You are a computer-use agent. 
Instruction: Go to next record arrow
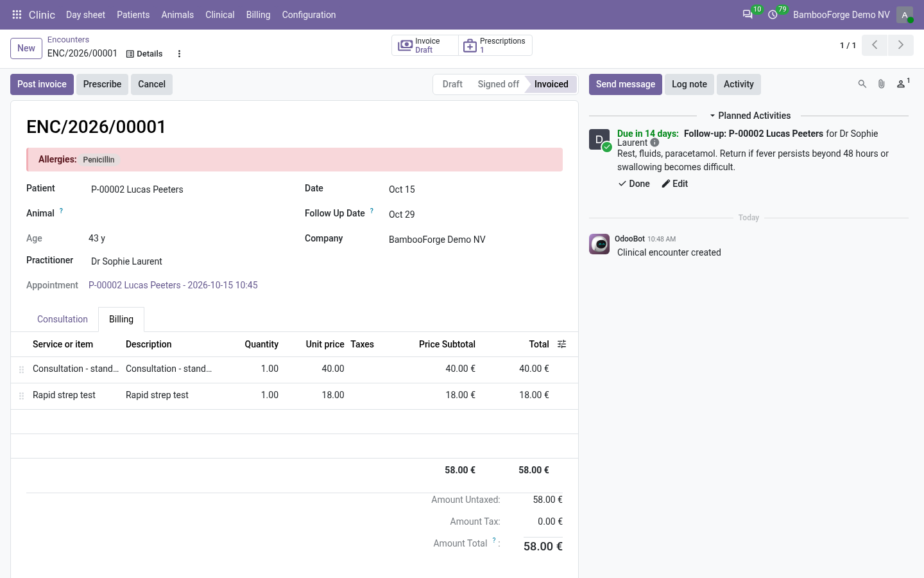901,45
